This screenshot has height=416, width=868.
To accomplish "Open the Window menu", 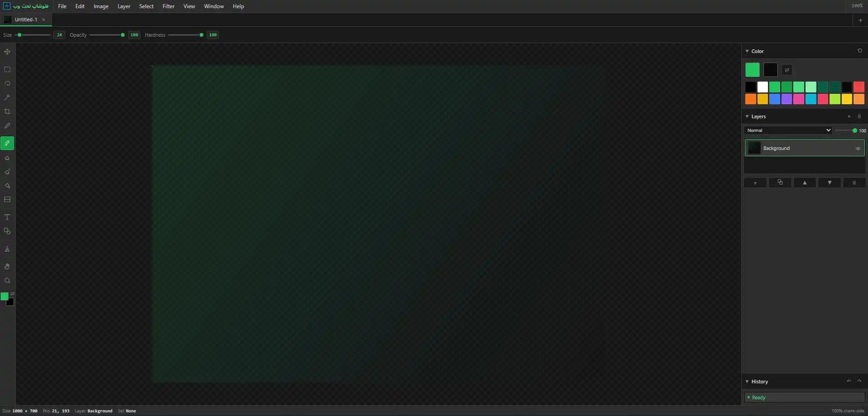I will click(x=214, y=6).
